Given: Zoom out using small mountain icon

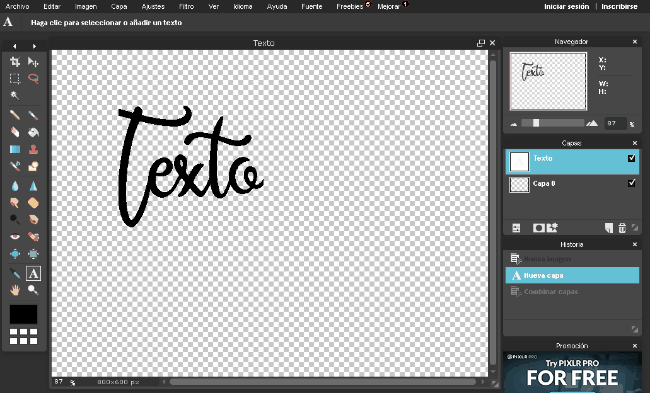Looking at the screenshot, I should tap(514, 124).
